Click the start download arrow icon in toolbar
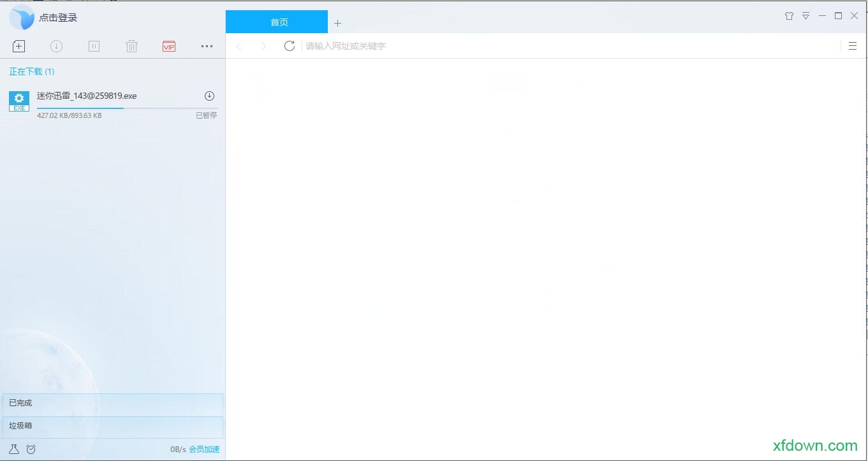The image size is (868, 461). pyautogui.click(x=56, y=46)
